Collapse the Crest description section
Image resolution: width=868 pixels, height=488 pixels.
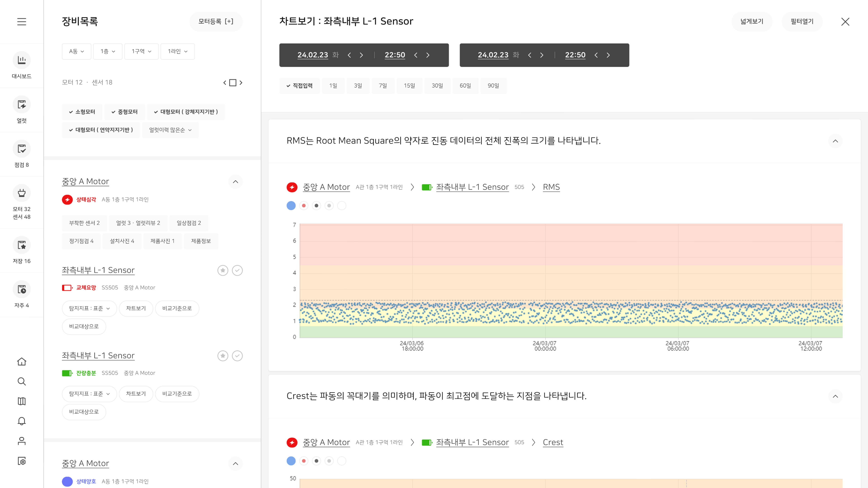coord(835,396)
